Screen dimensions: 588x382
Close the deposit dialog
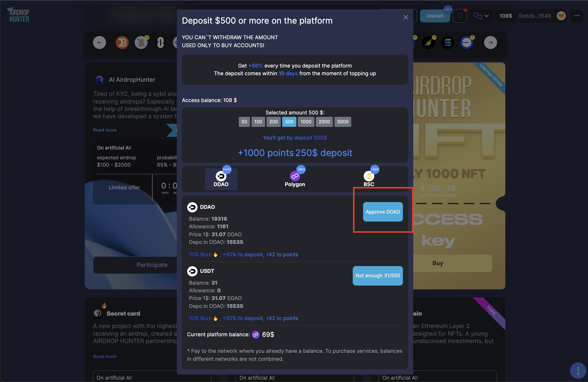click(x=406, y=17)
